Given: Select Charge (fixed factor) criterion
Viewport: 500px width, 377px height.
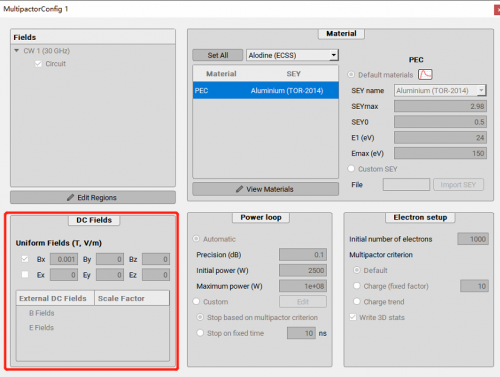Looking at the screenshot, I should coord(357,286).
